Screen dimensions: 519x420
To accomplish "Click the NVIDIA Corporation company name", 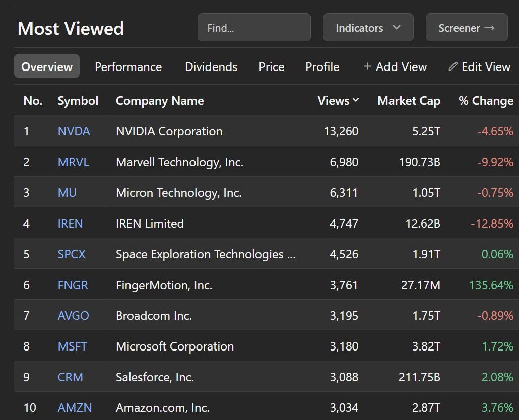I will click(169, 131).
